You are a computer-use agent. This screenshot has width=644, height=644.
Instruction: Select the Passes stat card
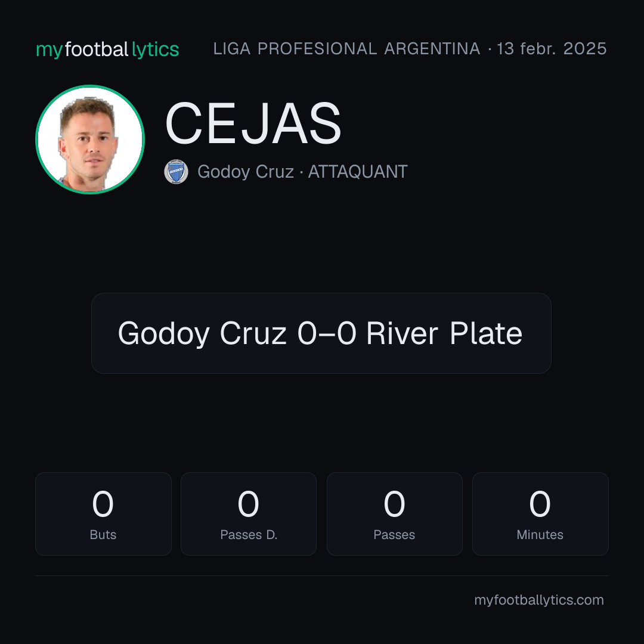pos(394,514)
